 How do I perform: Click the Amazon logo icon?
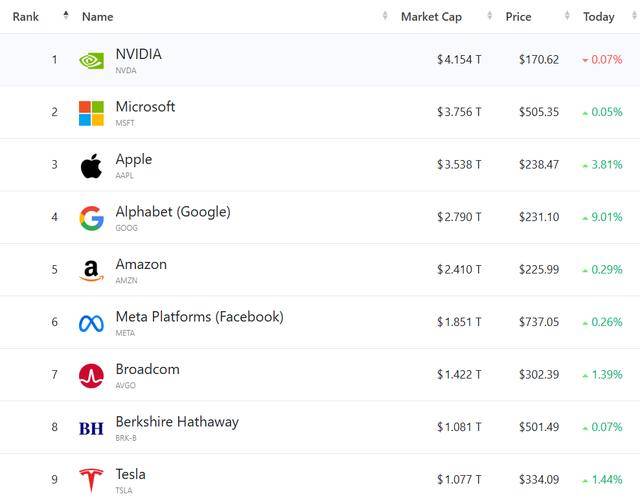[91, 271]
